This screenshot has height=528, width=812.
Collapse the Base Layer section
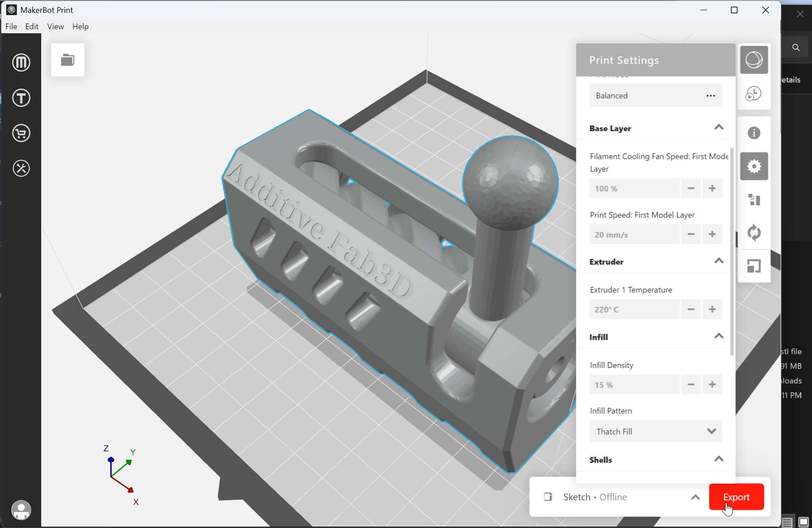tap(719, 128)
